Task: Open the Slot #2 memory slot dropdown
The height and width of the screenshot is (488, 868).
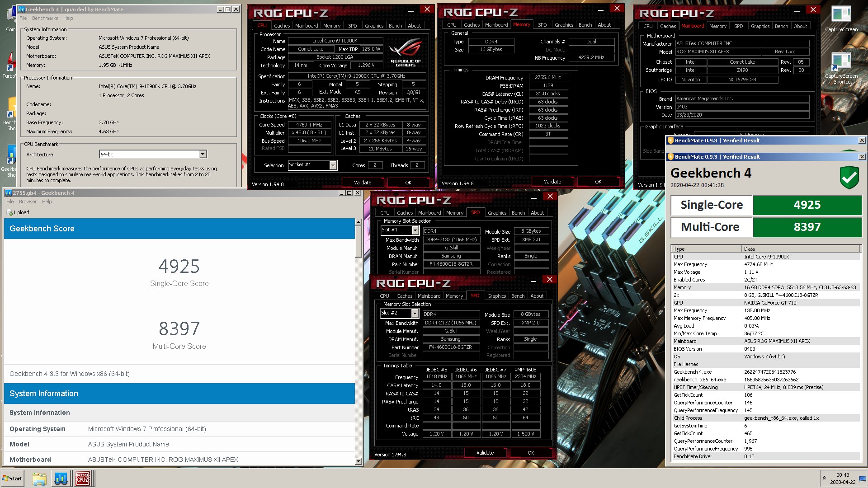Action: click(415, 313)
